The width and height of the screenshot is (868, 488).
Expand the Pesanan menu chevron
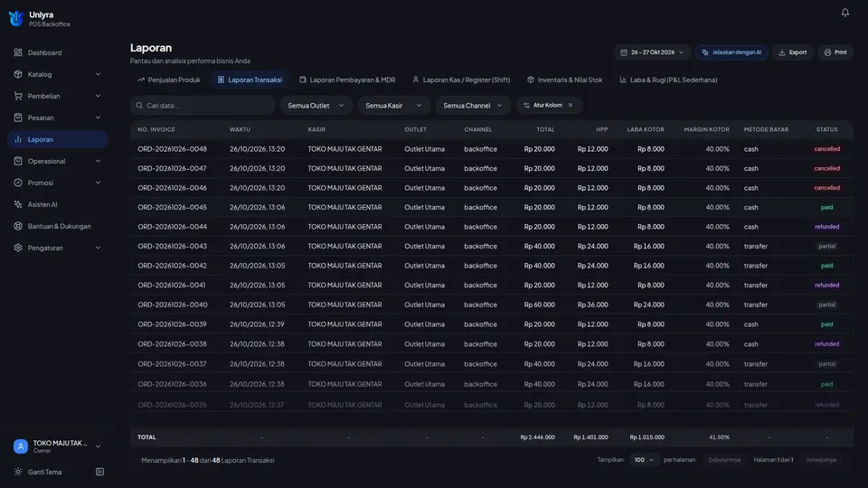point(98,117)
